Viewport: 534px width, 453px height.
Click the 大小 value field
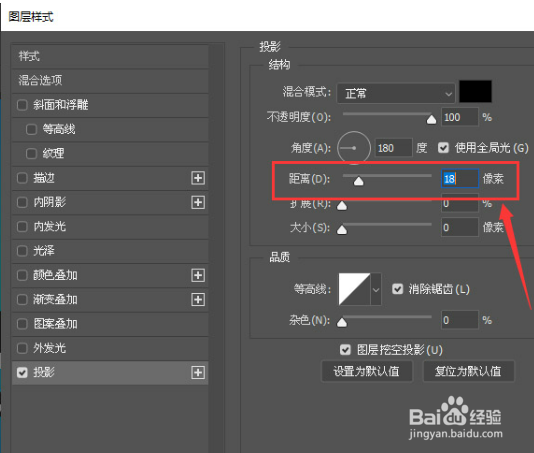click(460, 227)
